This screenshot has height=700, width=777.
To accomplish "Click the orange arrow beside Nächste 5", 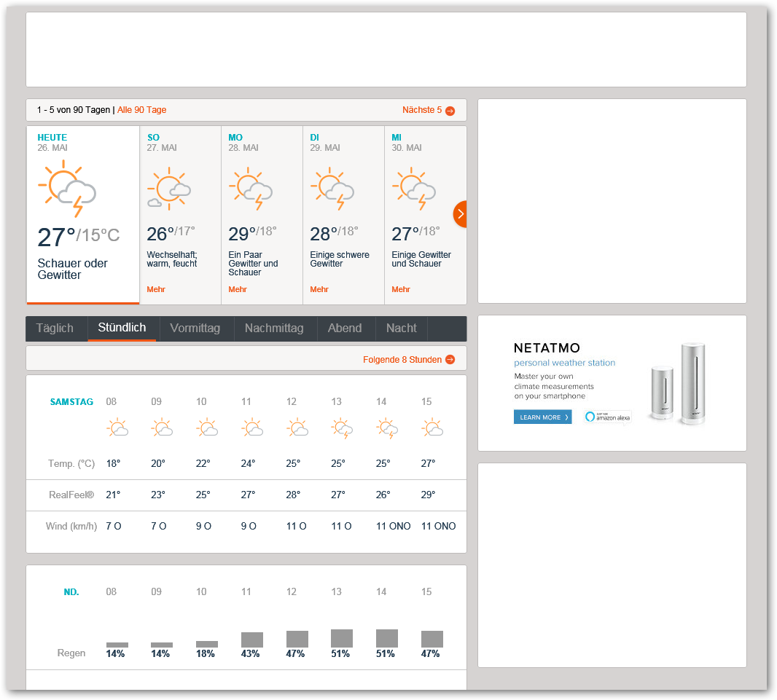I will [450, 111].
